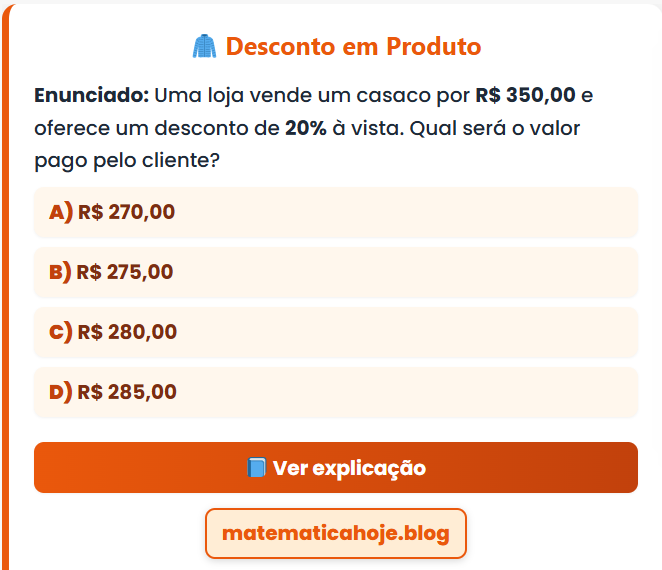
Task: Click the orange vertical accent bar
Action: pyautogui.click(x=4, y=300)
